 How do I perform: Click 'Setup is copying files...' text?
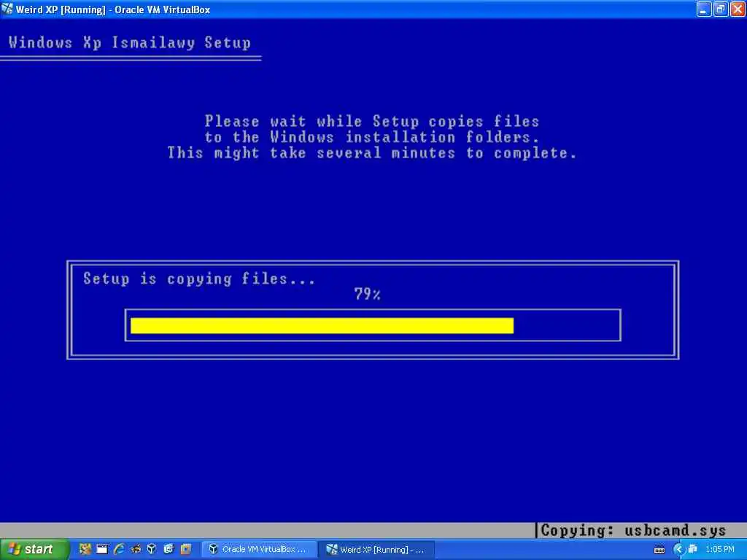(199, 279)
